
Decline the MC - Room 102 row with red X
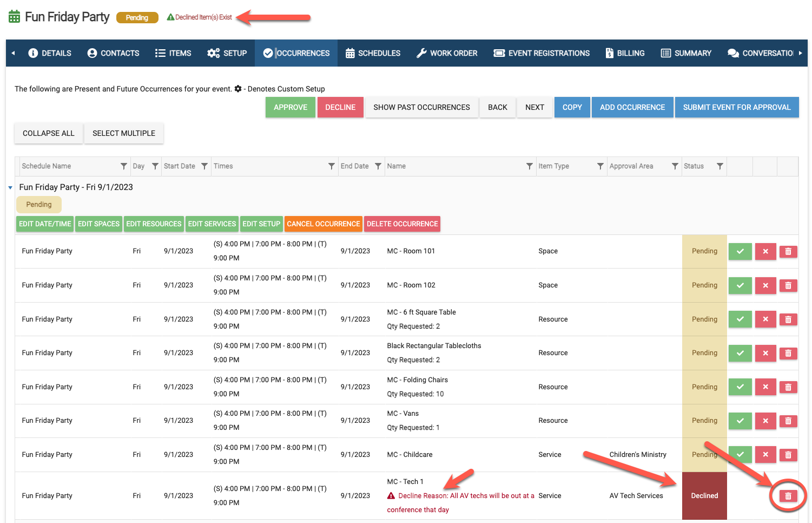[x=765, y=285]
